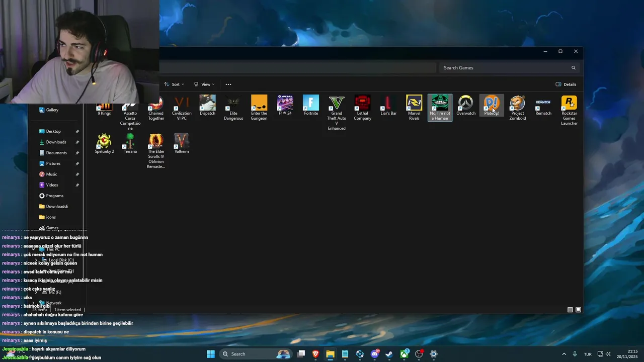Select Rockstar Games Launcher shortcut

tap(569, 111)
